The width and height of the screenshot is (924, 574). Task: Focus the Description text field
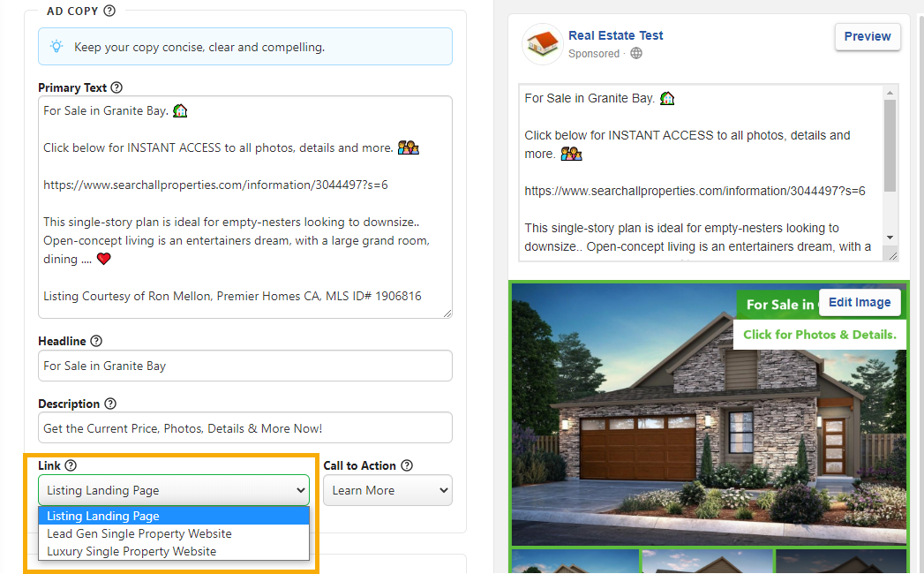tap(244, 428)
